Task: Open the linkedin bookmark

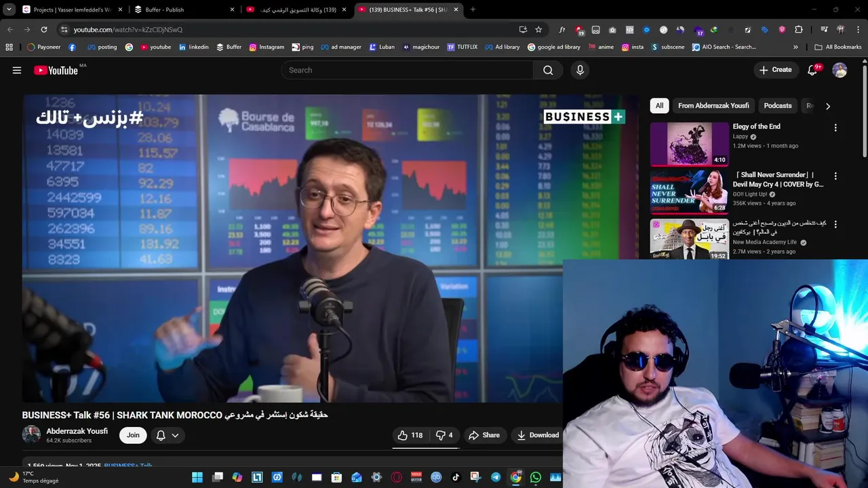Action: coord(194,47)
